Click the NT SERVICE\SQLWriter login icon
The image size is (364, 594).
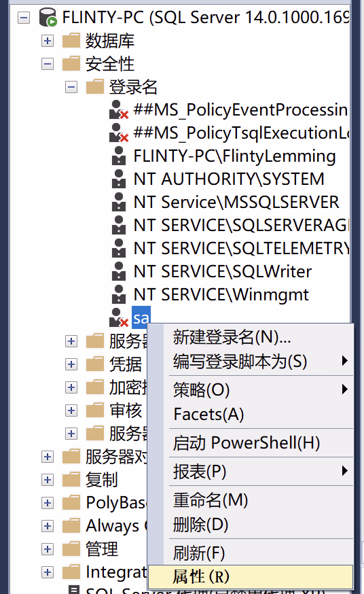click(119, 271)
